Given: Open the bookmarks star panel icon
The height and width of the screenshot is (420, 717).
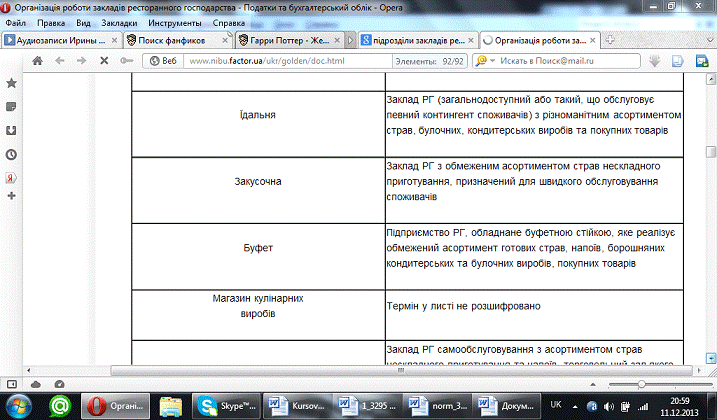Looking at the screenshot, I should (x=11, y=83).
